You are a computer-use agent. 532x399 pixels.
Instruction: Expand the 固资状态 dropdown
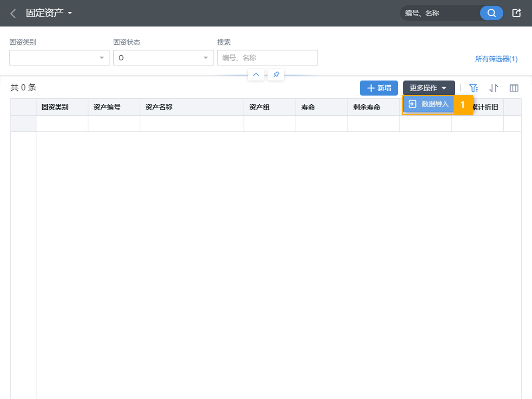tap(163, 58)
